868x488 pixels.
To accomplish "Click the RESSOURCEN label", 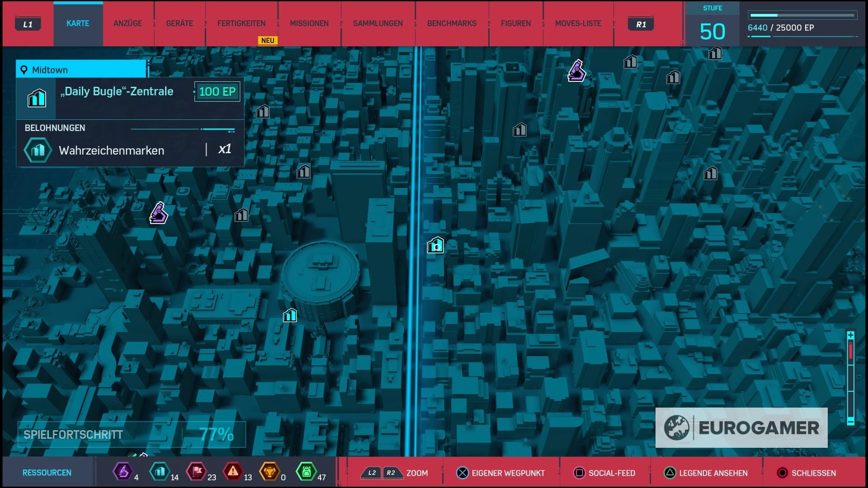I will click(x=47, y=473).
